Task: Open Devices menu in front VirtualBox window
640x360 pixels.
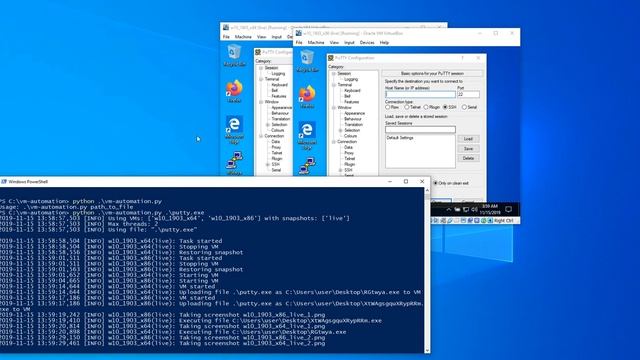Action: click(x=367, y=42)
